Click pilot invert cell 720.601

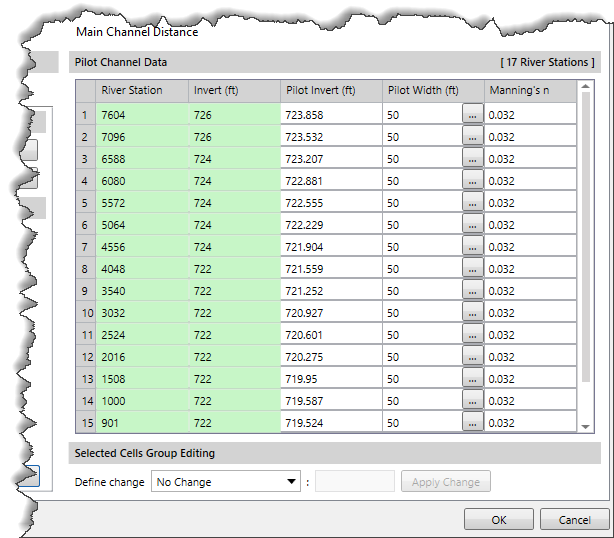tap(331, 334)
